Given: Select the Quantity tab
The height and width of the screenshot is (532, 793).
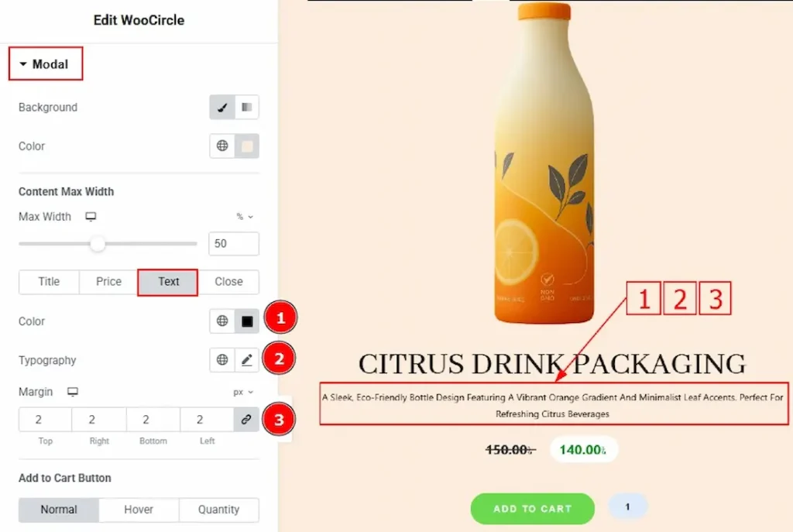Looking at the screenshot, I should 218,510.
